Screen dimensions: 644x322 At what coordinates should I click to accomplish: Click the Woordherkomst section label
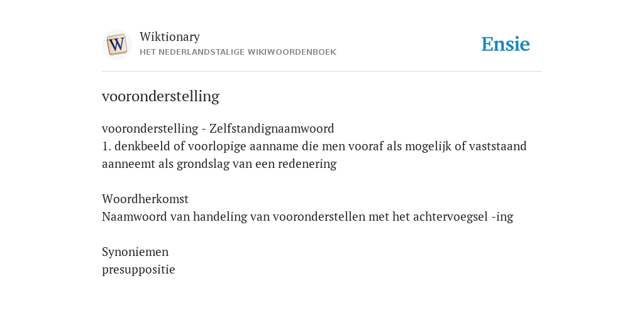145,199
